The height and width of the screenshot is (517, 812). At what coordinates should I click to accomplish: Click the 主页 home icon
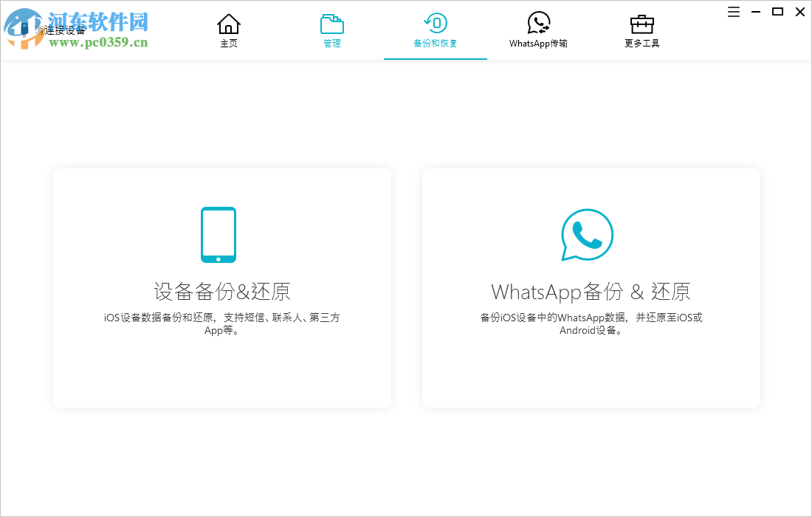tap(229, 23)
